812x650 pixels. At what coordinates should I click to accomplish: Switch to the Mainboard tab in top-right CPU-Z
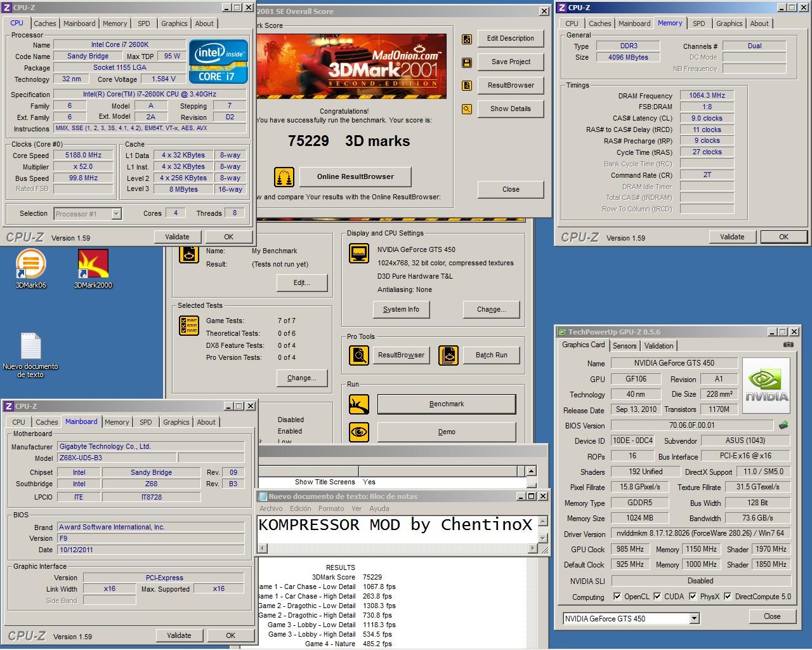pyautogui.click(x=634, y=23)
